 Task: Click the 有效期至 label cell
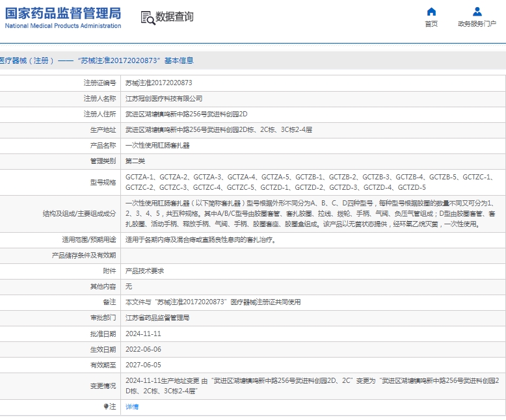60,365
